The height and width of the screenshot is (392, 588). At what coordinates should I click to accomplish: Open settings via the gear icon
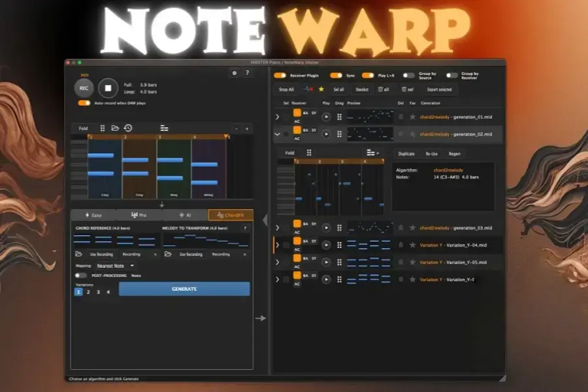tap(235, 73)
